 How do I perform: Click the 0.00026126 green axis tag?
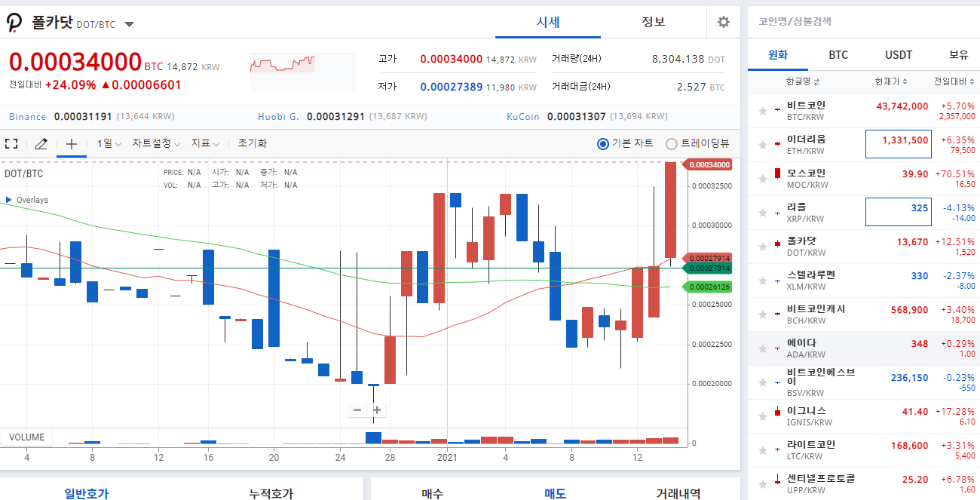pos(707,287)
